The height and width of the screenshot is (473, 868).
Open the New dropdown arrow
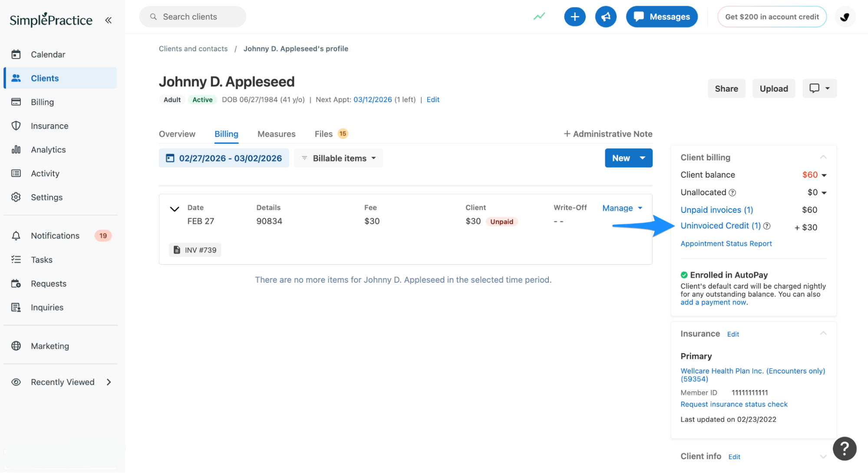click(x=643, y=158)
